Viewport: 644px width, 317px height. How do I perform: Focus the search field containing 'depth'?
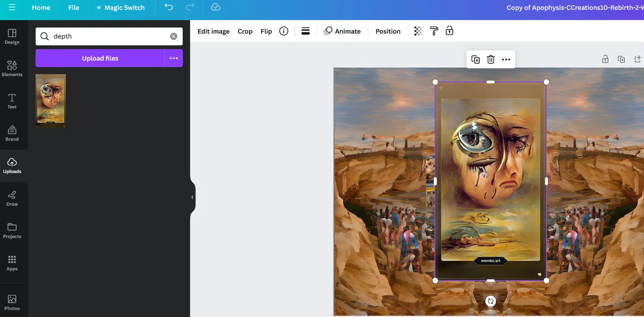(109, 36)
